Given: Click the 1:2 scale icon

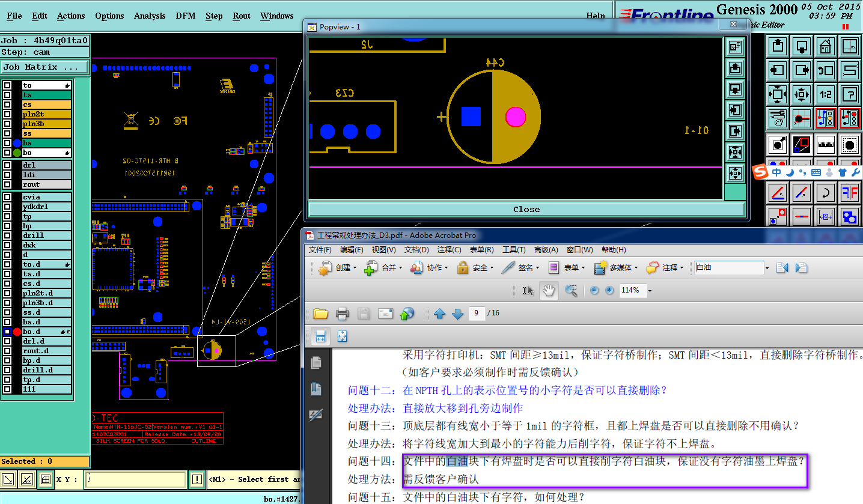Looking at the screenshot, I should (825, 94).
